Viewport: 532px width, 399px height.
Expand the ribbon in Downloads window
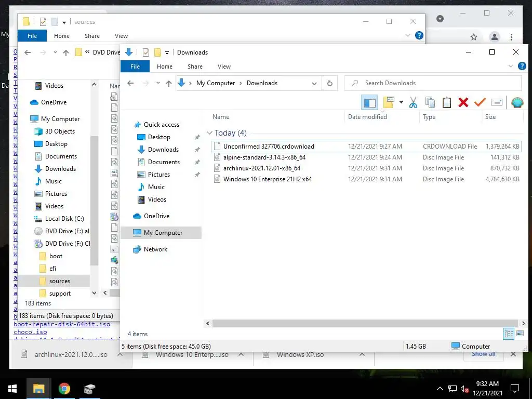[510, 66]
